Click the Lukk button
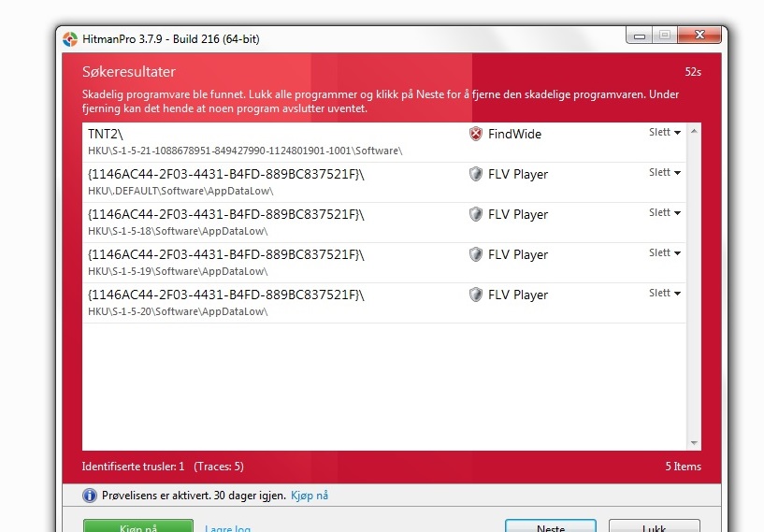Image resolution: width=764 pixels, height=532 pixels. point(655,526)
